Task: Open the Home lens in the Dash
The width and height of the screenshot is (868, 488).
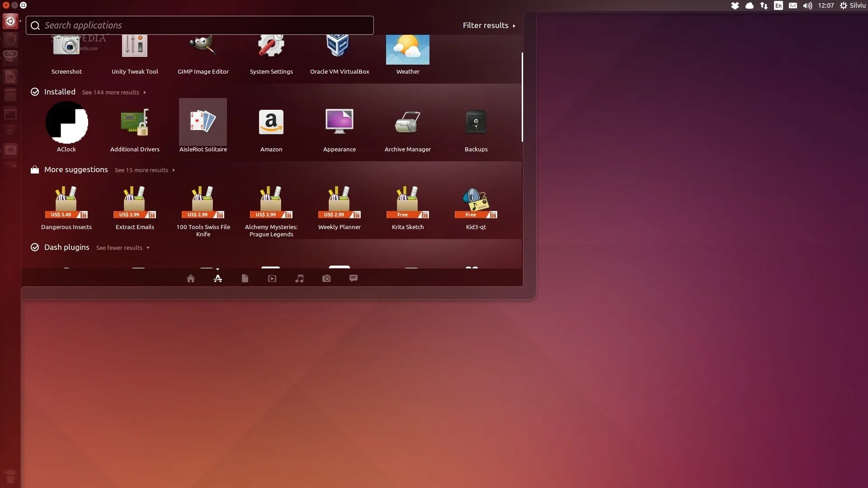Action: (x=191, y=278)
